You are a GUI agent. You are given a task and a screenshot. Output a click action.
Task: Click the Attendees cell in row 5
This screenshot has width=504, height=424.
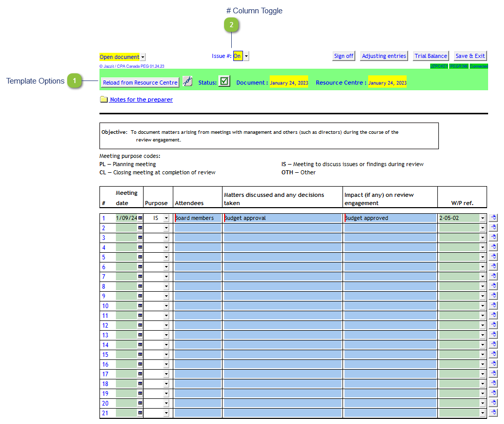(198, 257)
